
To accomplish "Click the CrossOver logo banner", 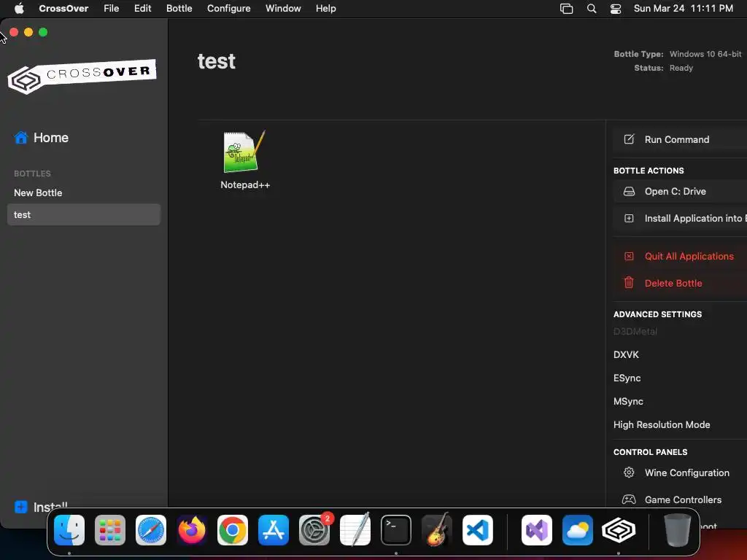I will coord(82,76).
